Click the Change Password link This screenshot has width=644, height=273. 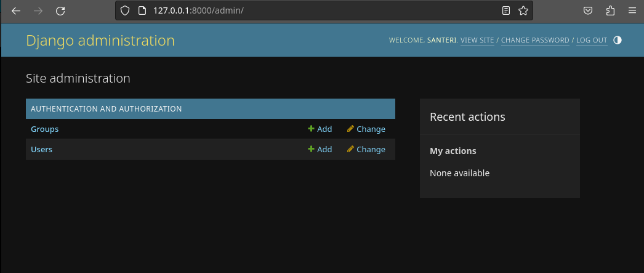tap(535, 40)
